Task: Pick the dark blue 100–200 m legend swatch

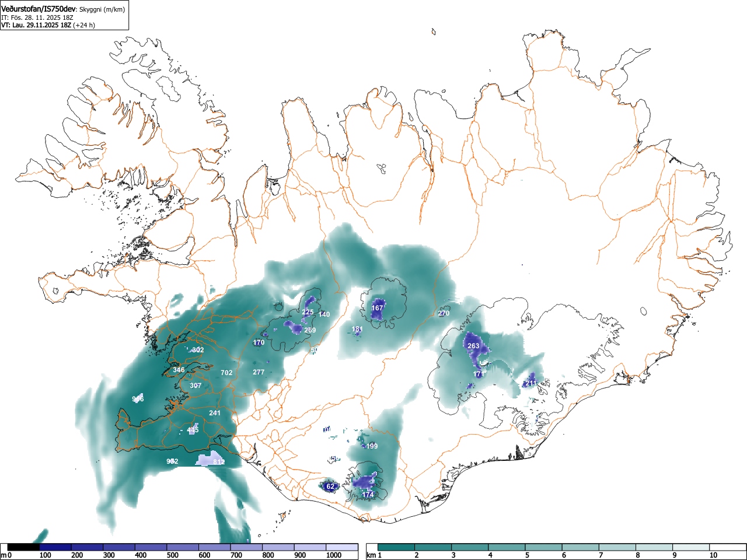Action: click(55, 547)
